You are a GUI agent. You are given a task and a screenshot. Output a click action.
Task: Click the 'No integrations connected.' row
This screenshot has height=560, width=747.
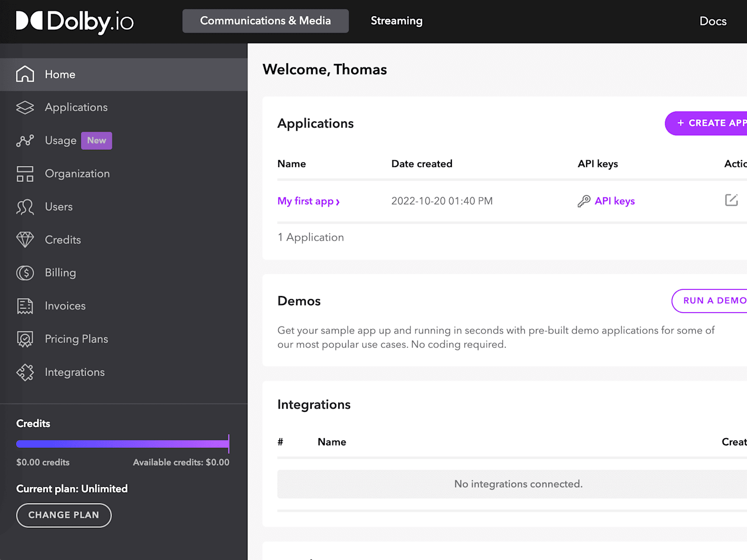pyautogui.click(x=512, y=484)
